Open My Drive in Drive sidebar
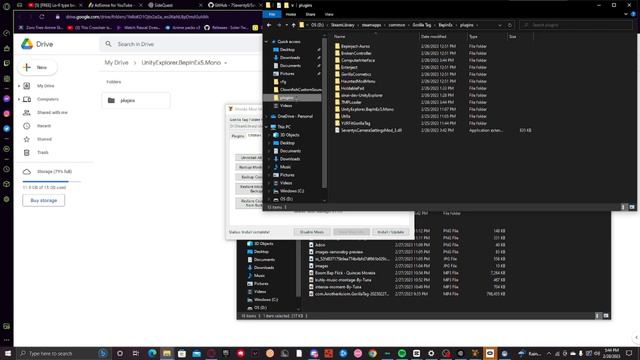 point(45,86)
